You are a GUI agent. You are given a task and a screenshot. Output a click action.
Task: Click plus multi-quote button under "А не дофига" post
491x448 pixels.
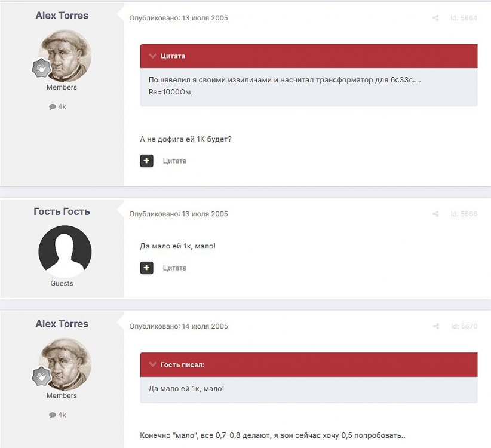point(146,161)
